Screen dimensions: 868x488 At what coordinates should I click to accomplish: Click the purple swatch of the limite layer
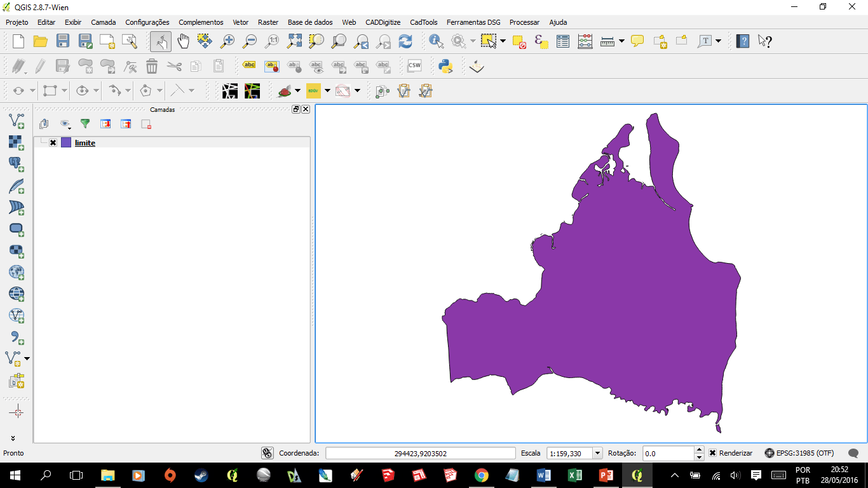point(66,142)
